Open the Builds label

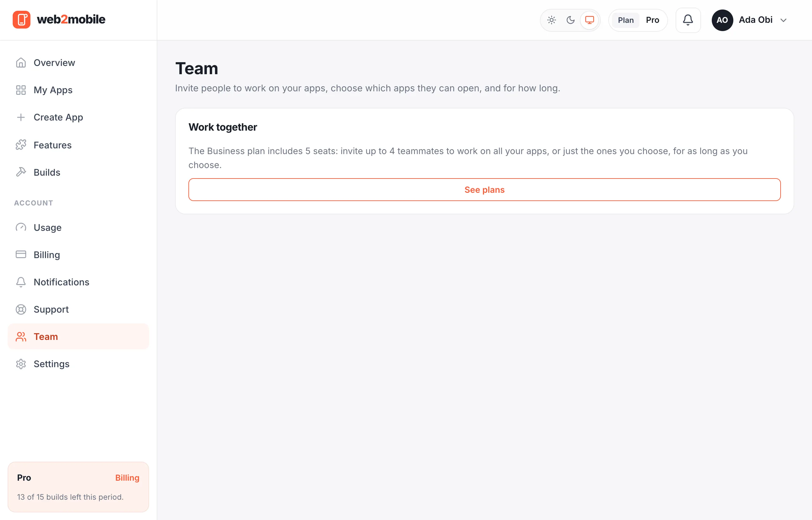47,172
